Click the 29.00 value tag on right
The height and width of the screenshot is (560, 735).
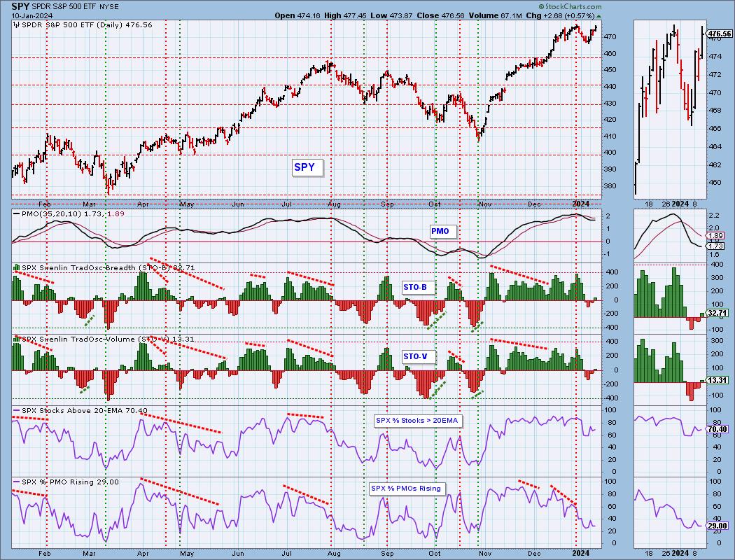point(717,526)
